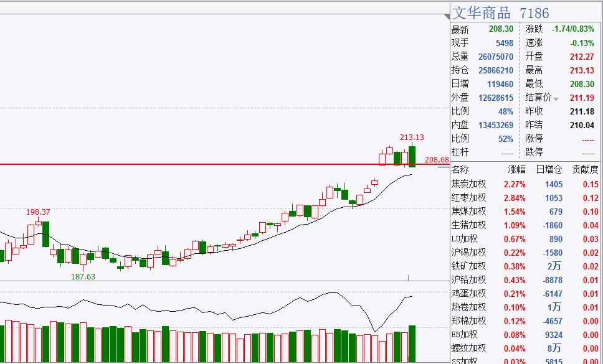Select the latest green candlestick under 213.13
603x364 pixels.
tap(412, 156)
